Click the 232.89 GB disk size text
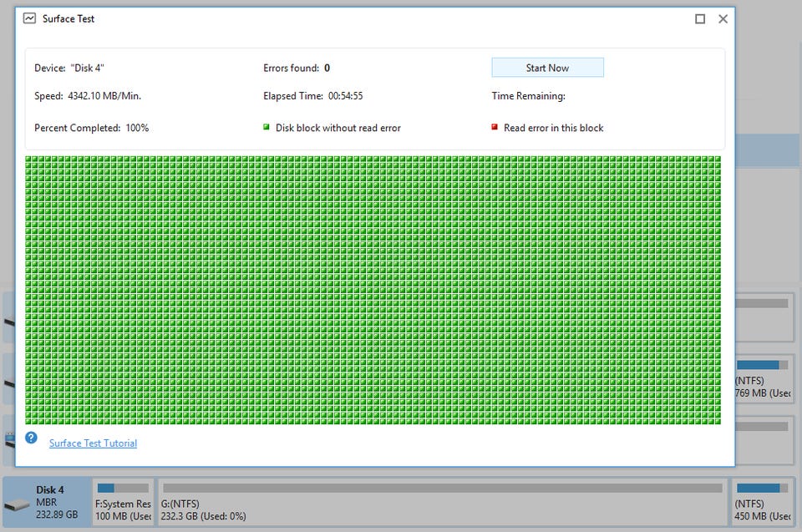802x532 pixels. [x=57, y=514]
